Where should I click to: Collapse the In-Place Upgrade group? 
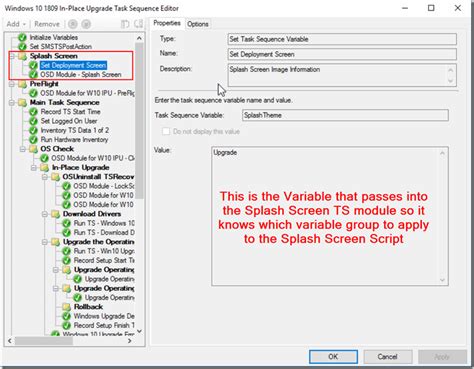point(34,168)
